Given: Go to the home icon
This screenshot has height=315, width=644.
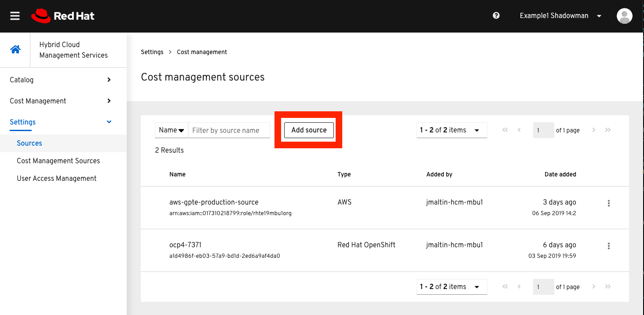Looking at the screenshot, I should (15, 50).
